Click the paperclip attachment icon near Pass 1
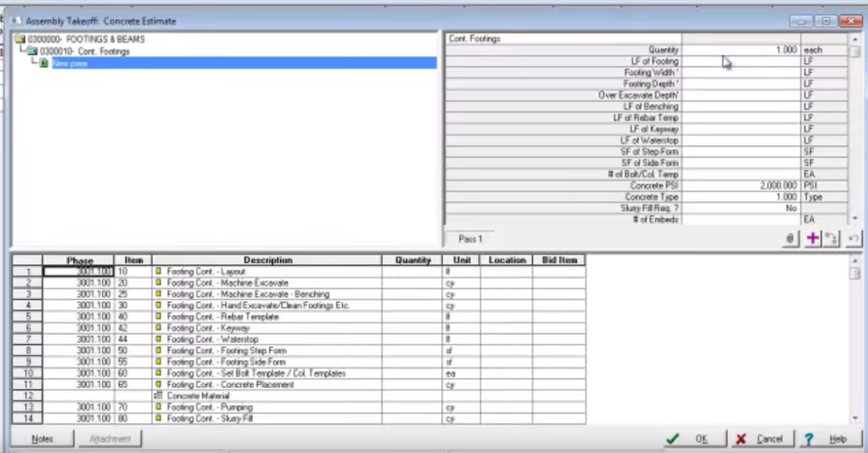Screen dimensions: 868x453 click(790, 239)
